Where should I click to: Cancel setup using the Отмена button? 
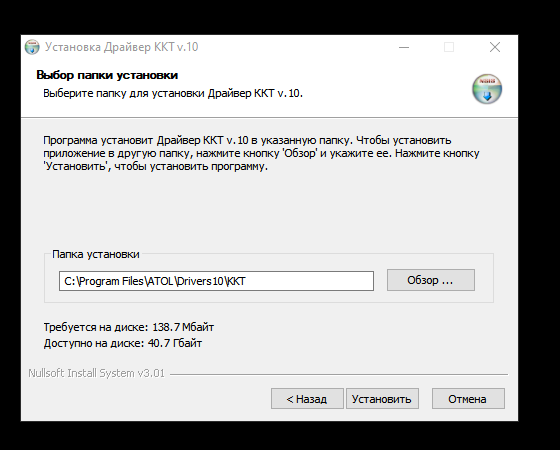pyautogui.click(x=468, y=399)
